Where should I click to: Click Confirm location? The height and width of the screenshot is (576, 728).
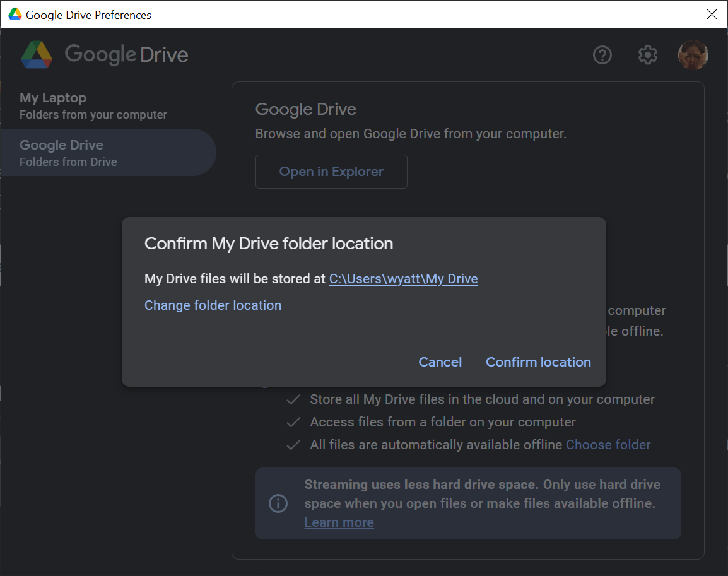[x=538, y=362]
